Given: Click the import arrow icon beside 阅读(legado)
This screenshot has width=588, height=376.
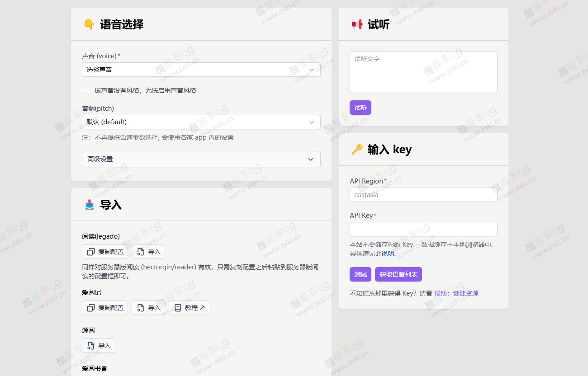Looking at the screenshot, I should click(x=141, y=251).
